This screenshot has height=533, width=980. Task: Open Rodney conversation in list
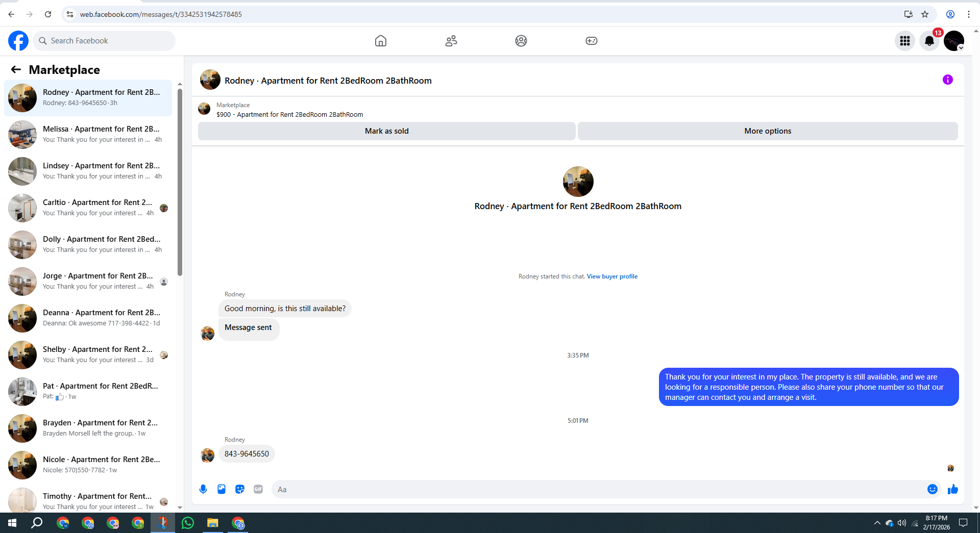point(88,98)
